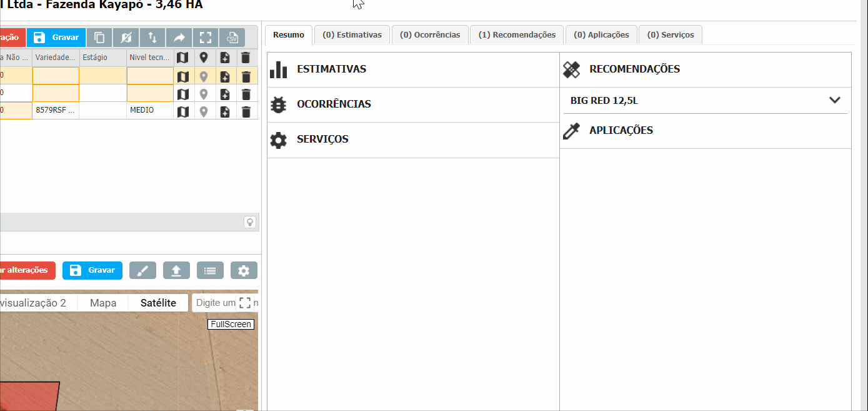
Task: Open the RECOMENDAÇÕES section header
Action: [706, 69]
